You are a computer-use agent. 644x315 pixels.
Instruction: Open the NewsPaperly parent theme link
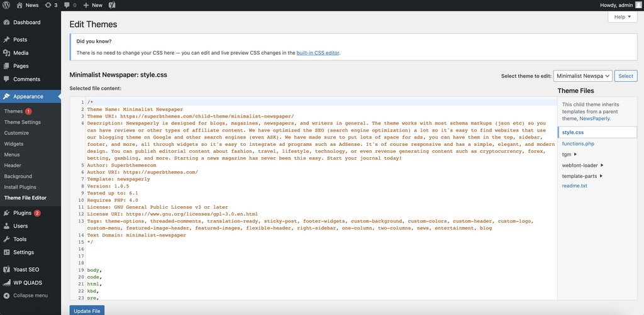coord(595,118)
